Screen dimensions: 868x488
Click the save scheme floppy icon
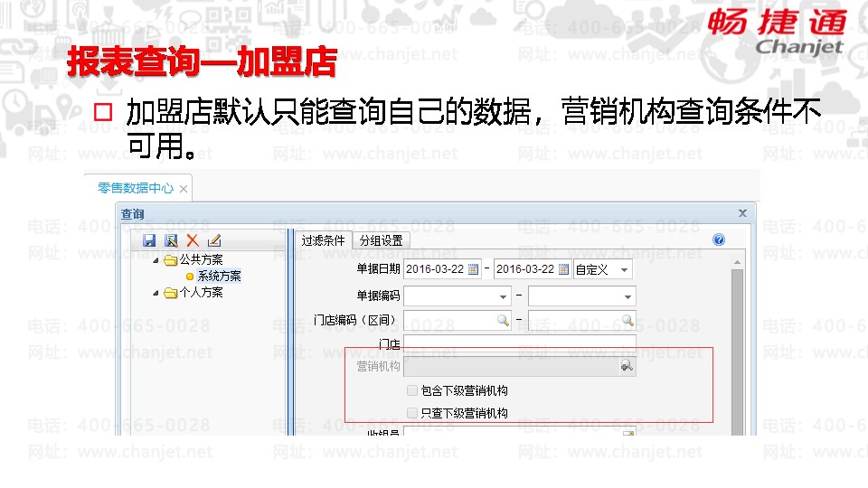click(149, 240)
